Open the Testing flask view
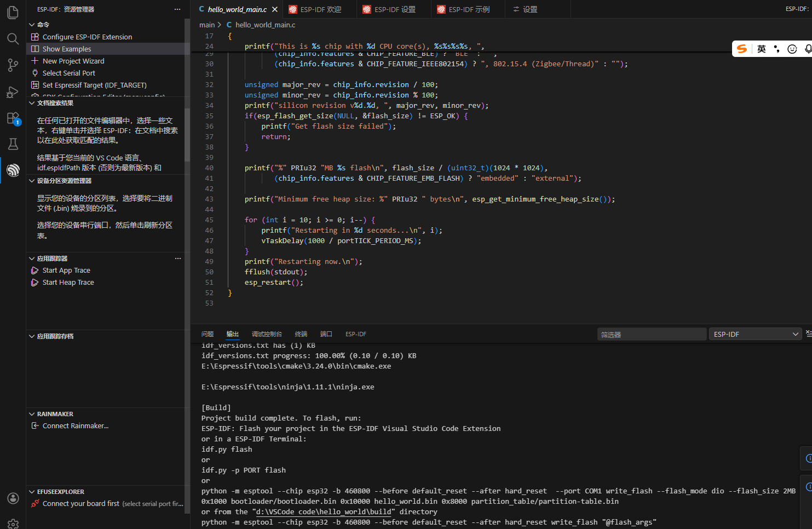Screen dimensions: 812x529 13,144
